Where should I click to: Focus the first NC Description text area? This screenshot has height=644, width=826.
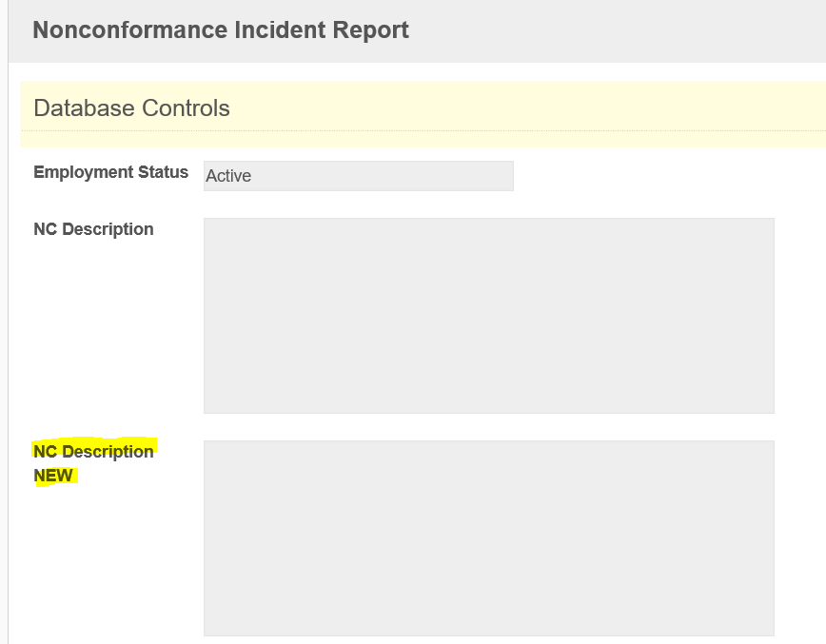click(x=488, y=315)
